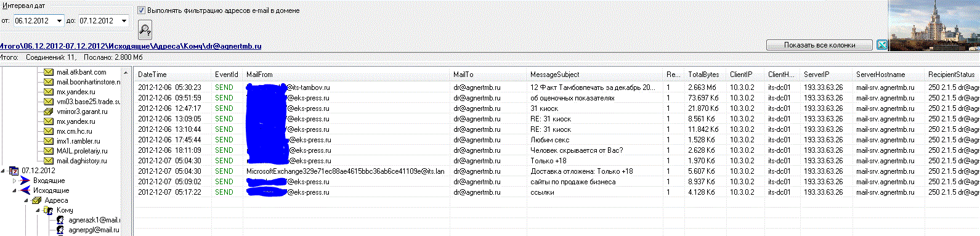The image size is (980, 236).
Task: Click the Показать все колонки button
Action: point(819,45)
